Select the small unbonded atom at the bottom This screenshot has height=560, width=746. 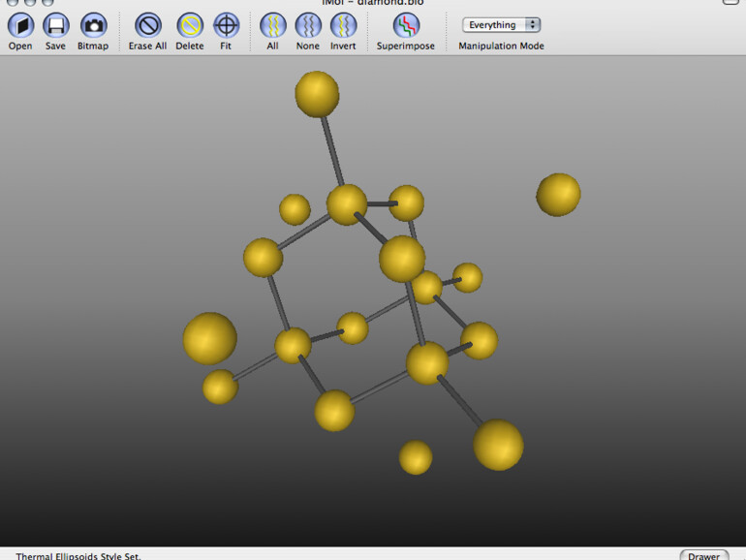pyautogui.click(x=416, y=457)
